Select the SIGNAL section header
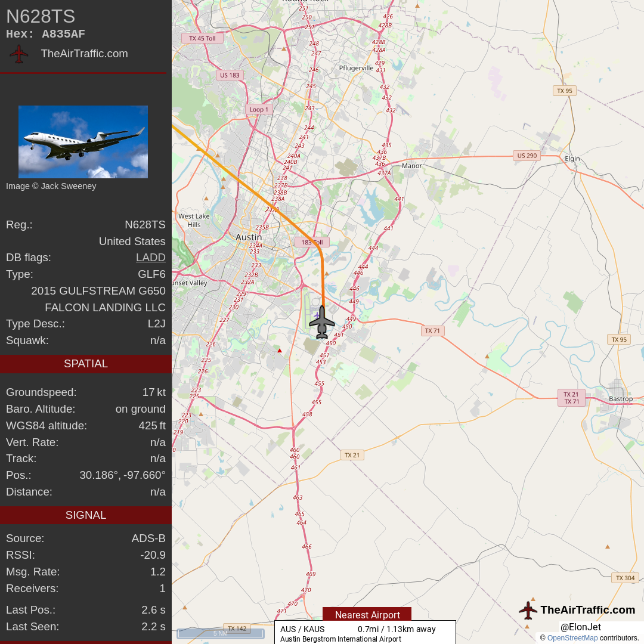This screenshot has width=644, height=644. 86,515
